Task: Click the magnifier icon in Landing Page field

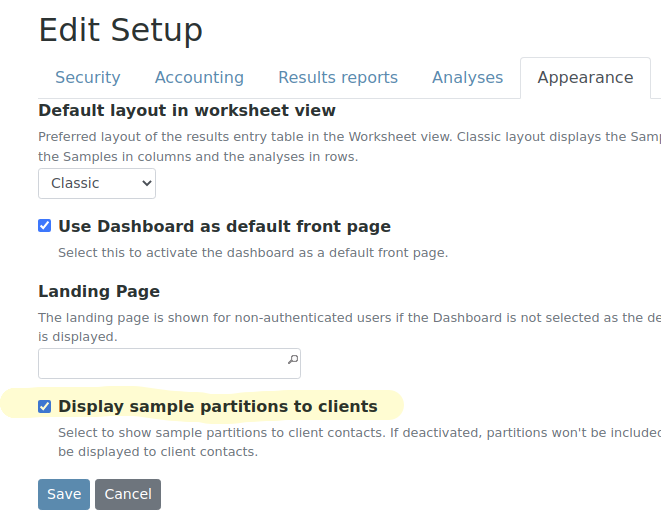Action: pos(292,359)
